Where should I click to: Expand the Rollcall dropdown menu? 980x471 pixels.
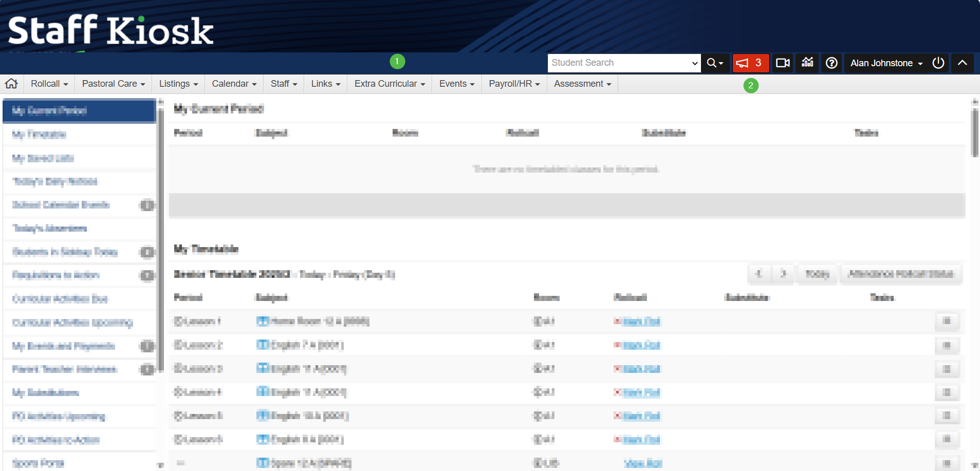click(x=49, y=84)
